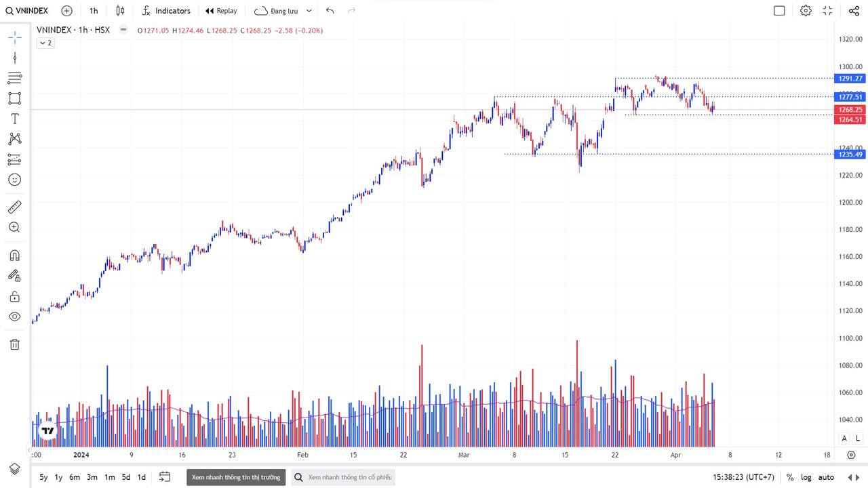Open VNINDEX symbol search
Image resolution: width=868 pixels, height=488 pixels.
[x=28, y=11]
